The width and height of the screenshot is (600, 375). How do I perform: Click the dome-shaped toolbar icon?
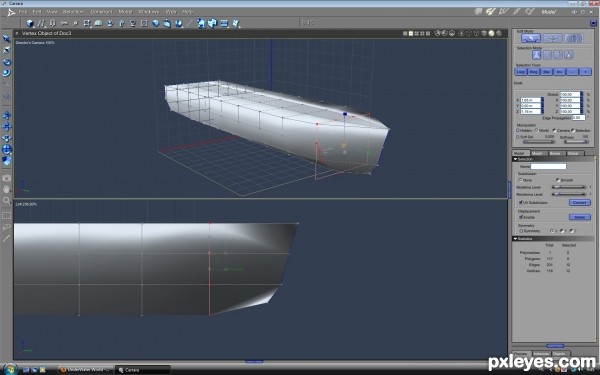click(x=98, y=23)
